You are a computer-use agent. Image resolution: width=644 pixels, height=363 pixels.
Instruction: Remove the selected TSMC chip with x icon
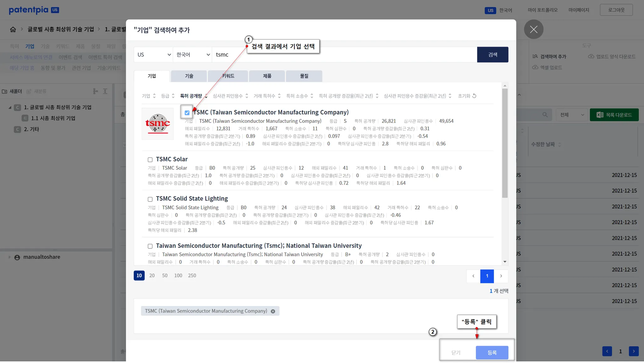pyautogui.click(x=273, y=311)
